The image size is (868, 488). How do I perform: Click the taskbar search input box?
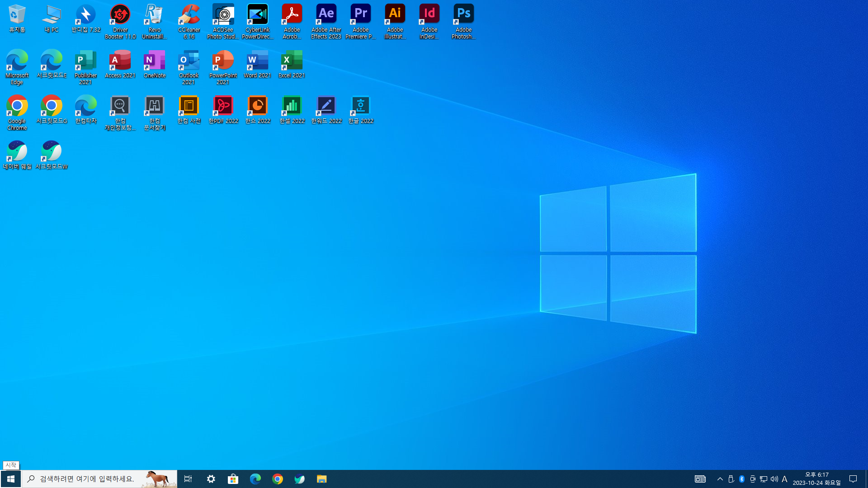pyautogui.click(x=90, y=479)
